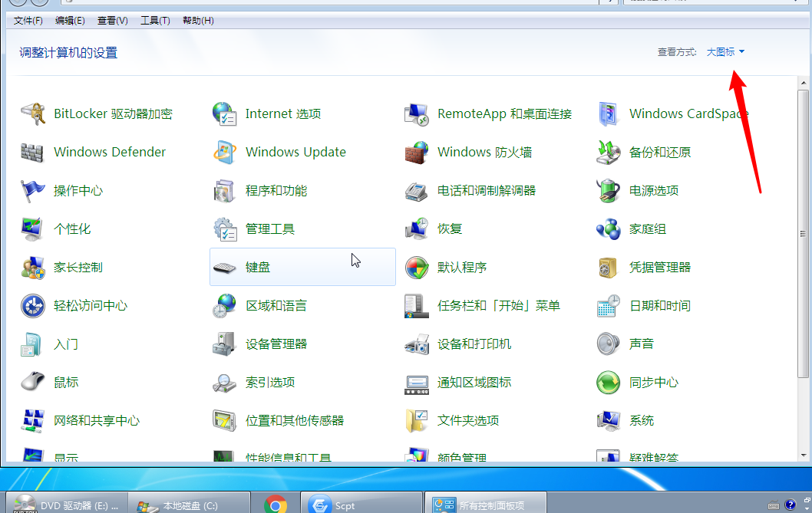This screenshot has height=513, width=812.
Task: Open the 网络和共享中心 link
Action: (x=97, y=421)
